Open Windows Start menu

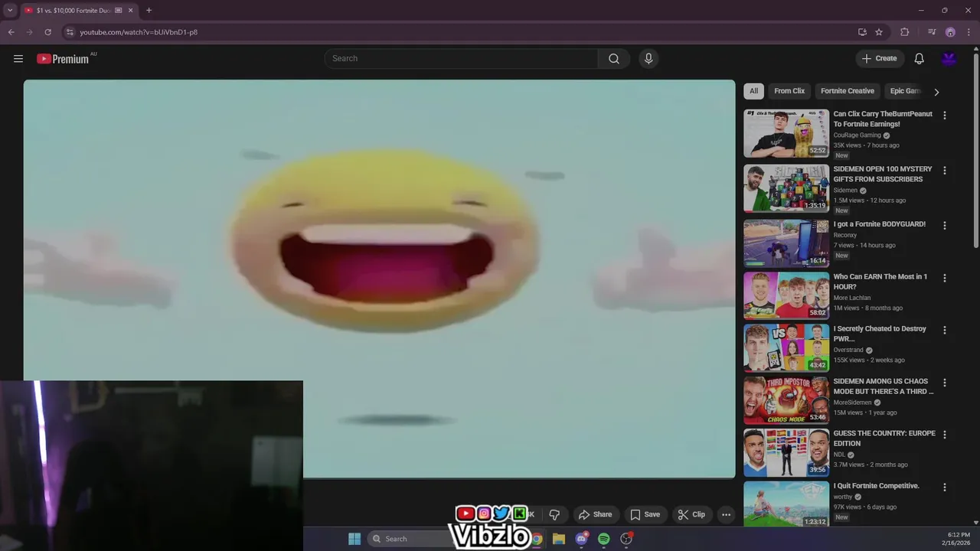354,539
